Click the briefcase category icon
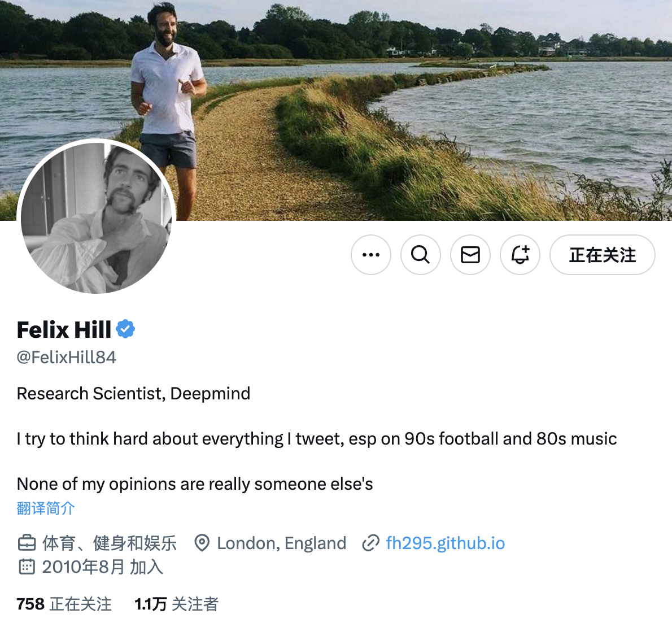 click(27, 543)
